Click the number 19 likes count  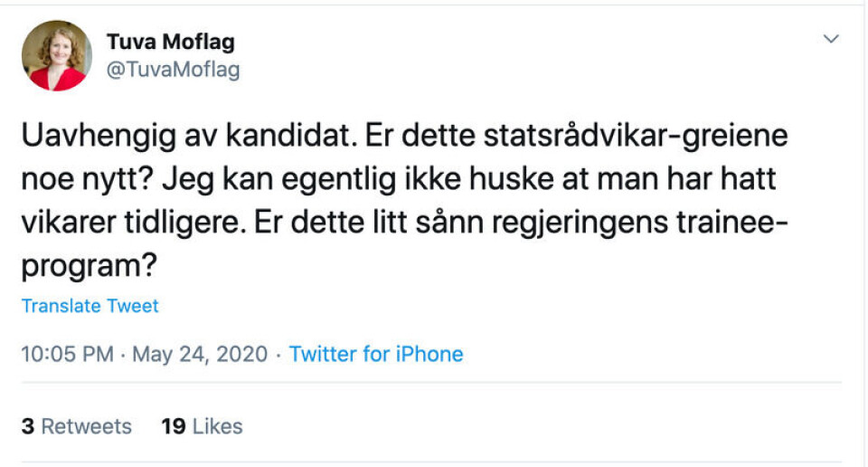point(173,426)
